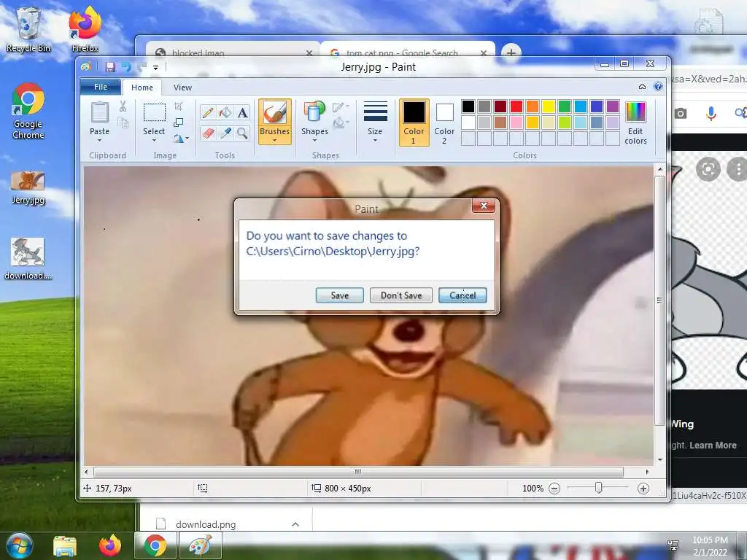Click the Shape outline icon

(340, 107)
